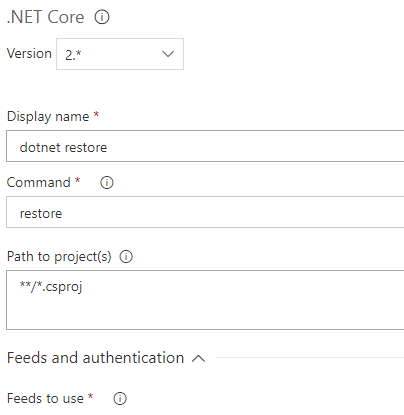404x415 pixels.
Task: Click the required asterisk next to Display name
Action: tap(96, 114)
